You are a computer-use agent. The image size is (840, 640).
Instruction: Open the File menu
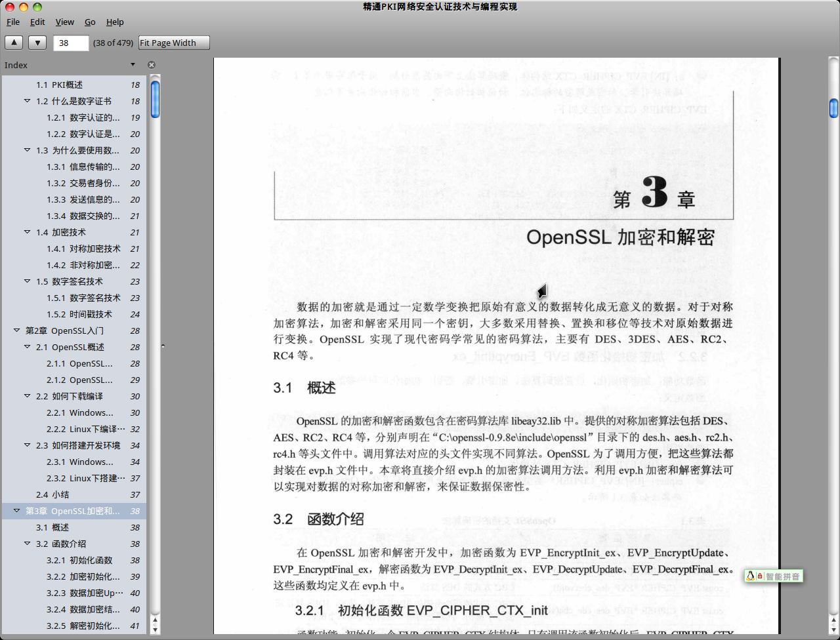click(x=13, y=22)
